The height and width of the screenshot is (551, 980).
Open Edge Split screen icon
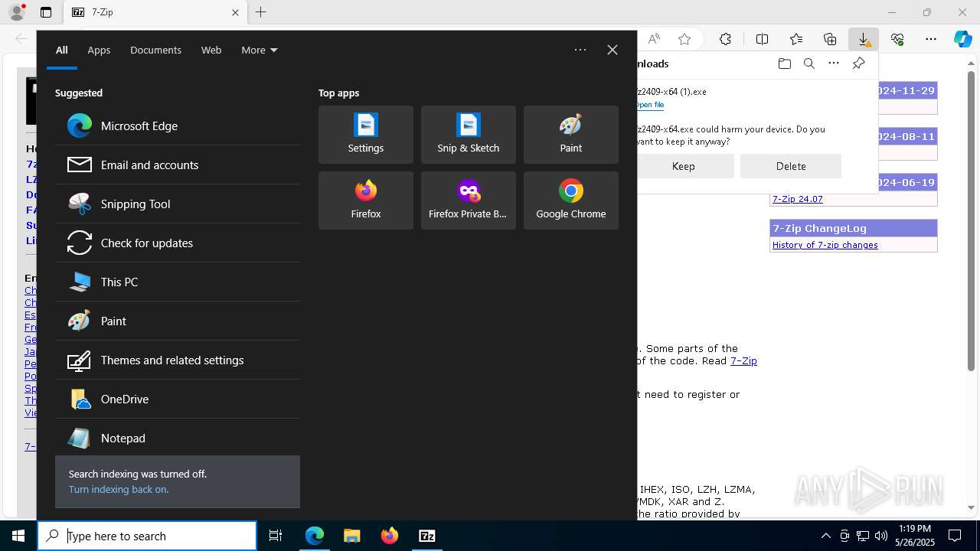click(763, 39)
